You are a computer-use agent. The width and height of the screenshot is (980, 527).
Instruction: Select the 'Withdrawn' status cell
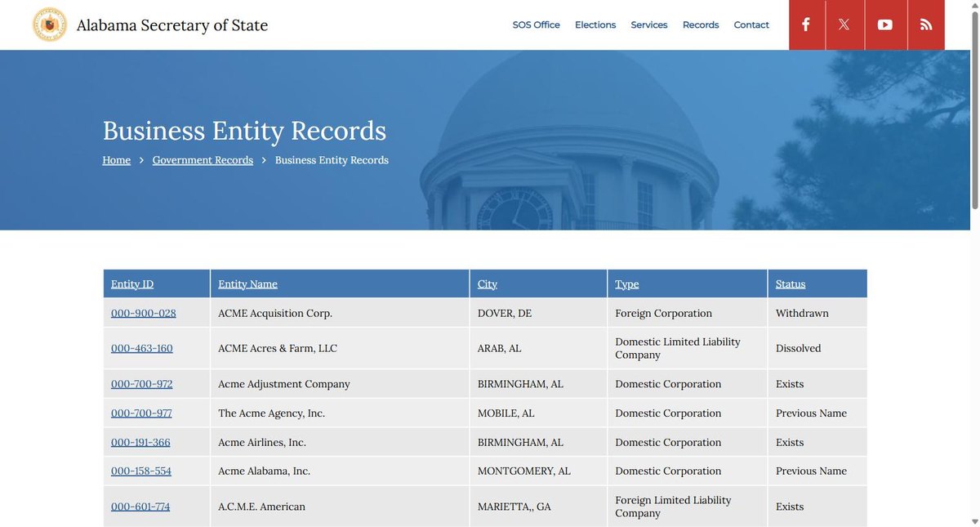coord(817,313)
